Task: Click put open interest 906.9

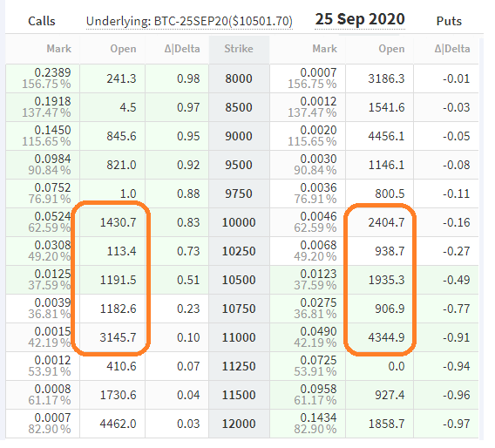Action: [390, 309]
